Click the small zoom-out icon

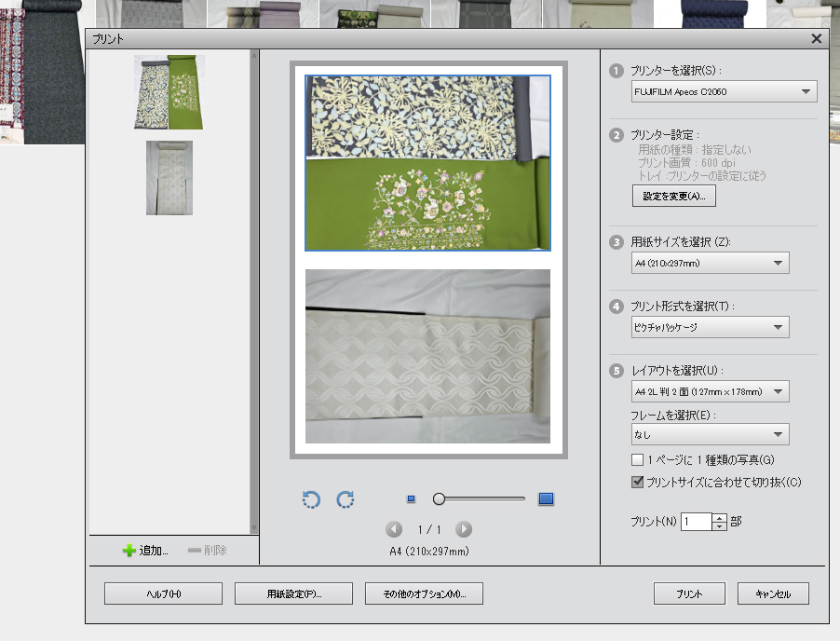[x=411, y=499]
